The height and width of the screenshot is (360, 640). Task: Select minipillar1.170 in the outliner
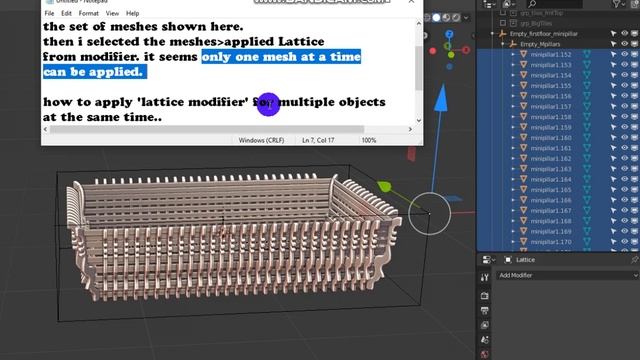[x=551, y=242]
